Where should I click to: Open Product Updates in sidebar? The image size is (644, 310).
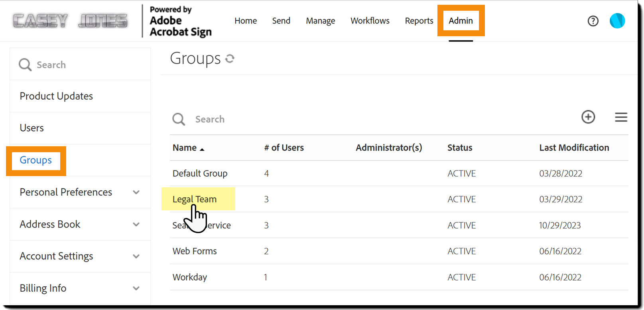pos(56,96)
